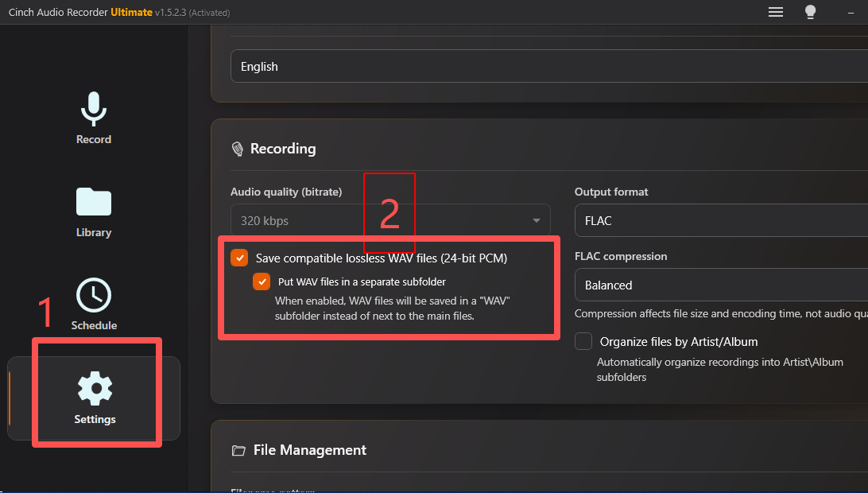Image resolution: width=868 pixels, height=493 pixels.
Task: Click the (Activated) status text
Action: (209, 13)
